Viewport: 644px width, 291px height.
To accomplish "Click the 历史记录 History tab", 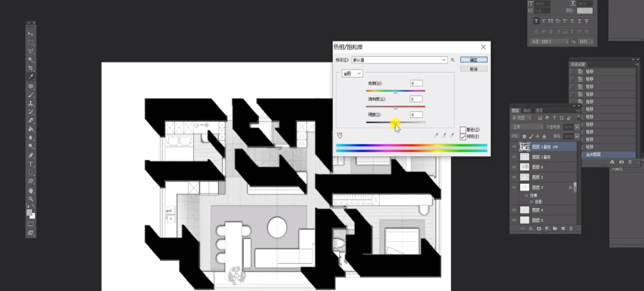I will (578, 64).
